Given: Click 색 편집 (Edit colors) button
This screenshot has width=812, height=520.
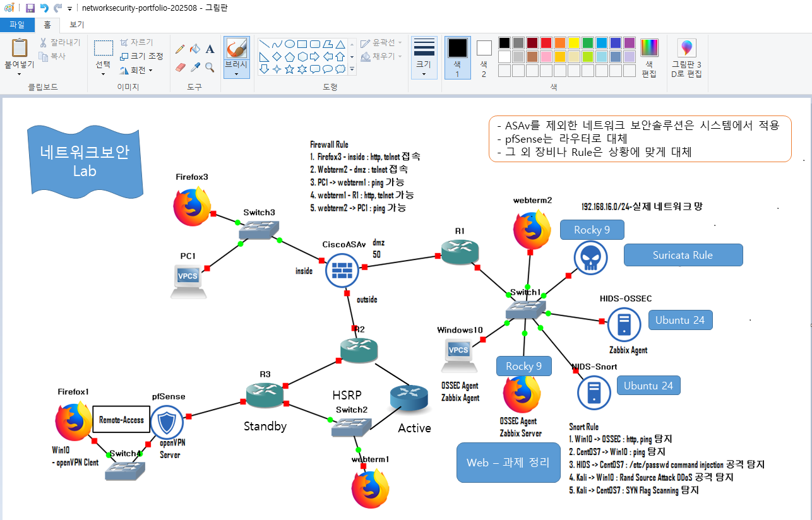Looking at the screenshot, I should click(x=649, y=57).
